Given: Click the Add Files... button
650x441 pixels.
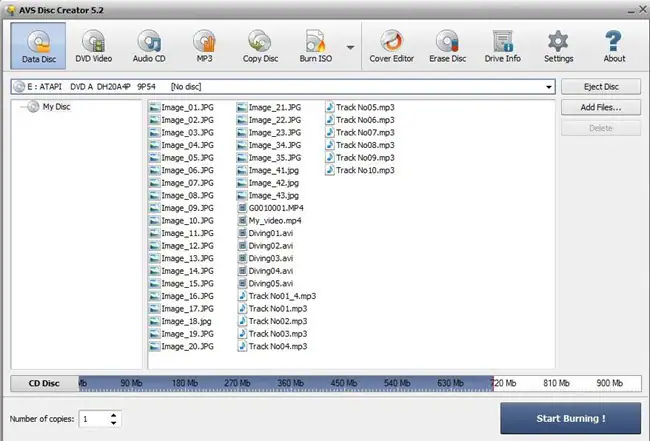Looking at the screenshot, I should coord(601,107).
